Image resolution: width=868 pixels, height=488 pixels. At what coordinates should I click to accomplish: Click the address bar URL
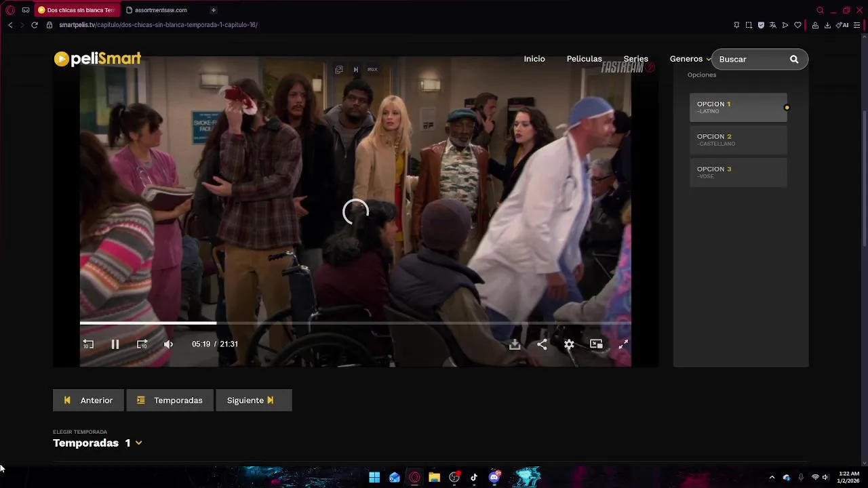coord(158,25)
